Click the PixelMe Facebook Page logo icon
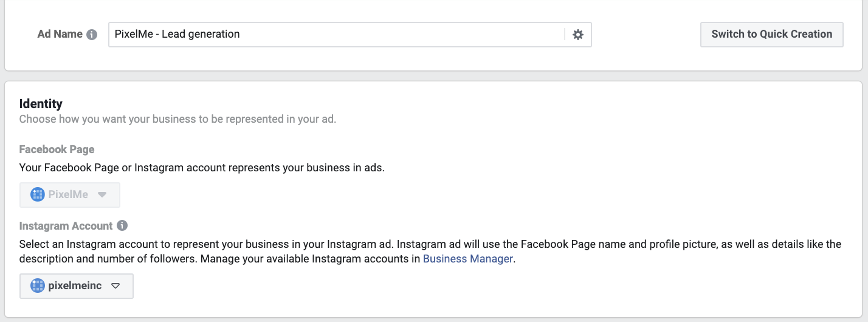This screenshot has width=868, height=322. coord(38,195)
